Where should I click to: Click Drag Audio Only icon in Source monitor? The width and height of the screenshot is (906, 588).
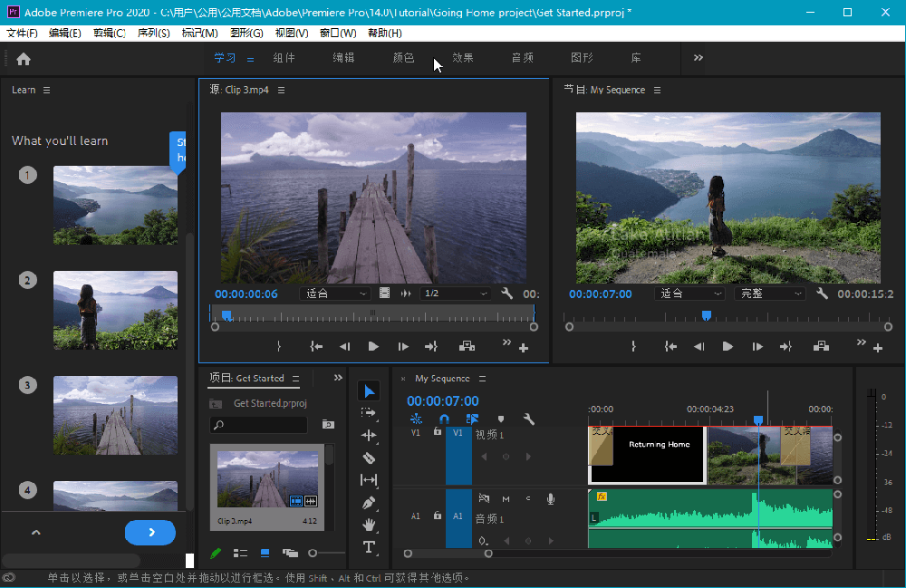[x=406, y=294]
